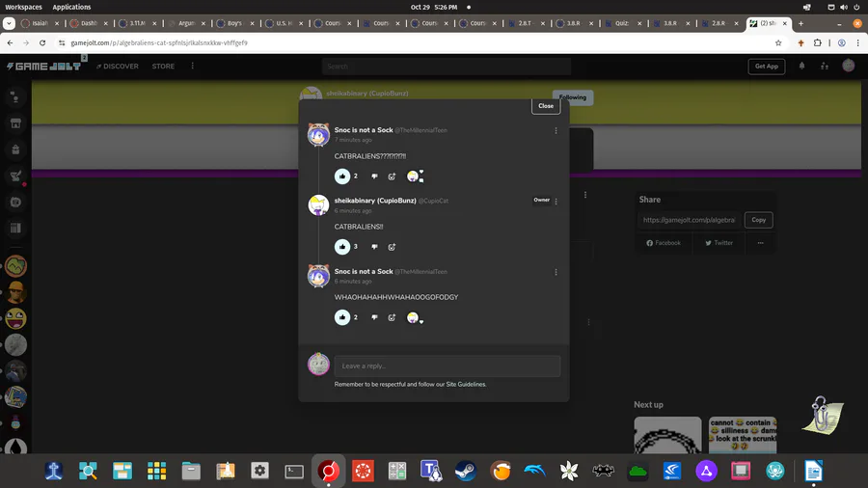Add reaction to sheikabinary's CATBRALIENS!! comment
Viewport: 868px width, 488px height.
coord(392,247)
